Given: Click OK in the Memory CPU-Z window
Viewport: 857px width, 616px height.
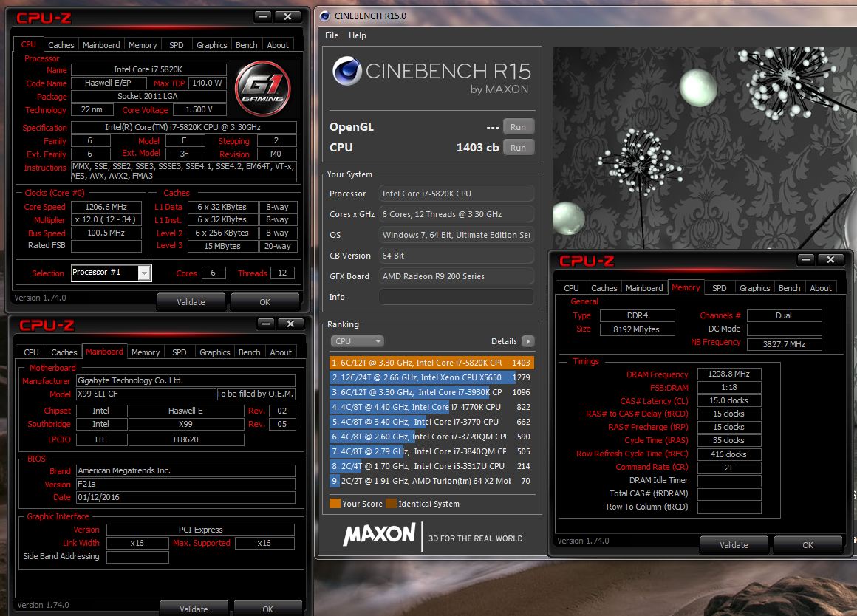Looking at the screenshot, I should 808,544.
